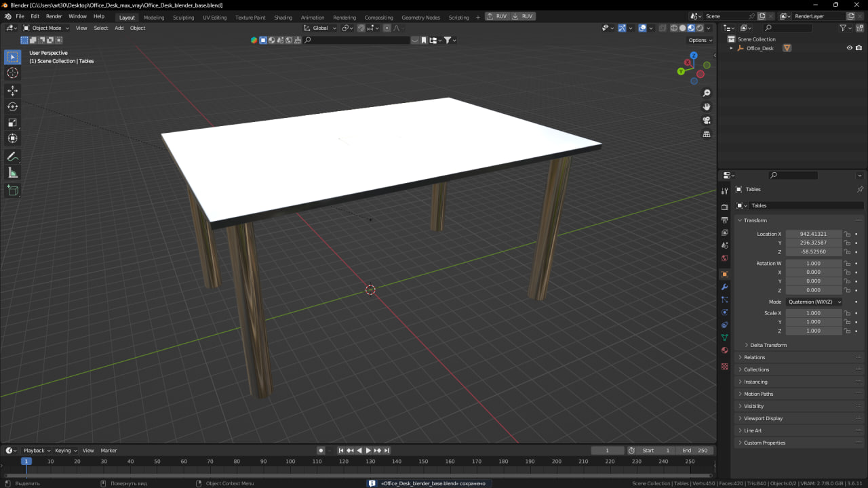
Task: Select the Add Cube tool
Action: [x=13, y=190]
